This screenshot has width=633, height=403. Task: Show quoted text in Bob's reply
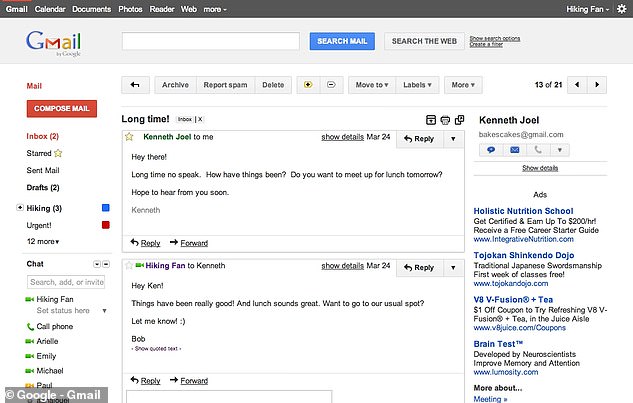tap(156, 348)
